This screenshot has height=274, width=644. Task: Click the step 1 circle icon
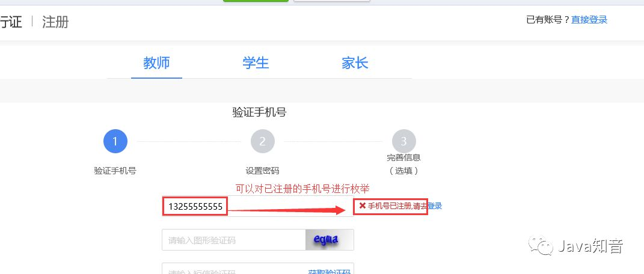point(115,142)
